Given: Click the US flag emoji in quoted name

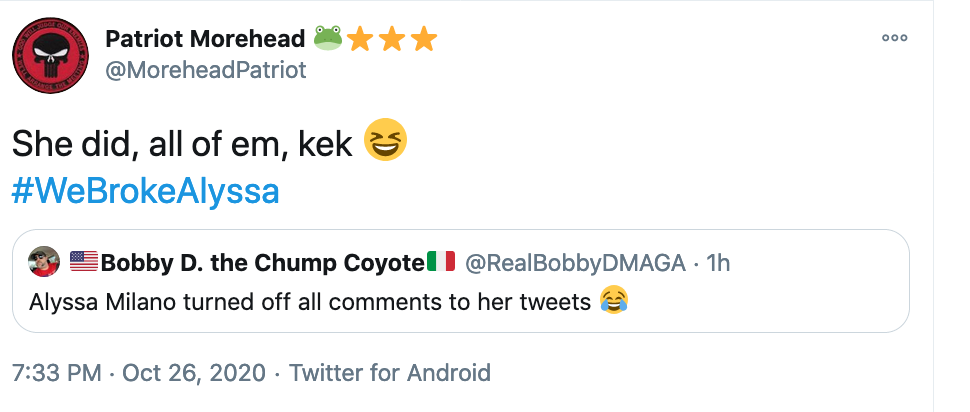Looking at the screenshot, I should coord(84,262).
